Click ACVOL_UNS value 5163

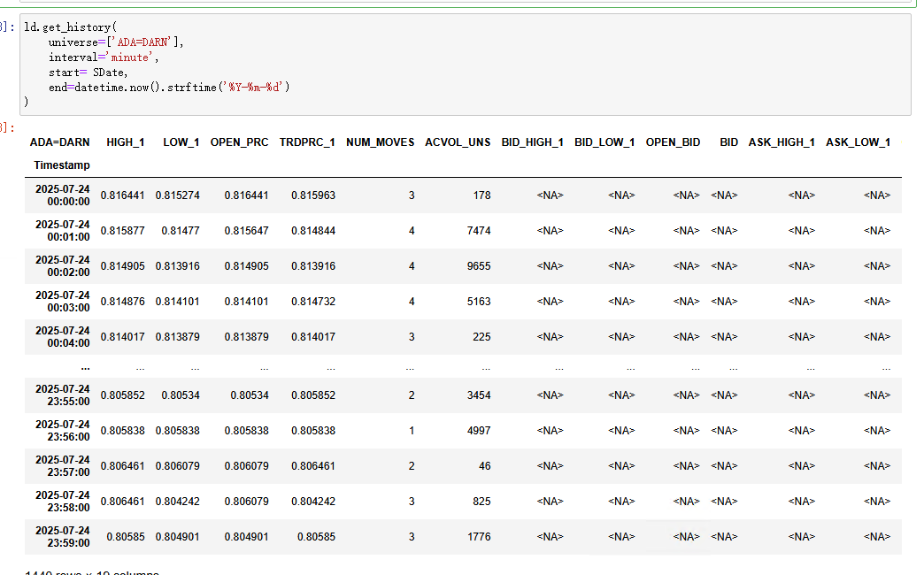tap(479, 302)
